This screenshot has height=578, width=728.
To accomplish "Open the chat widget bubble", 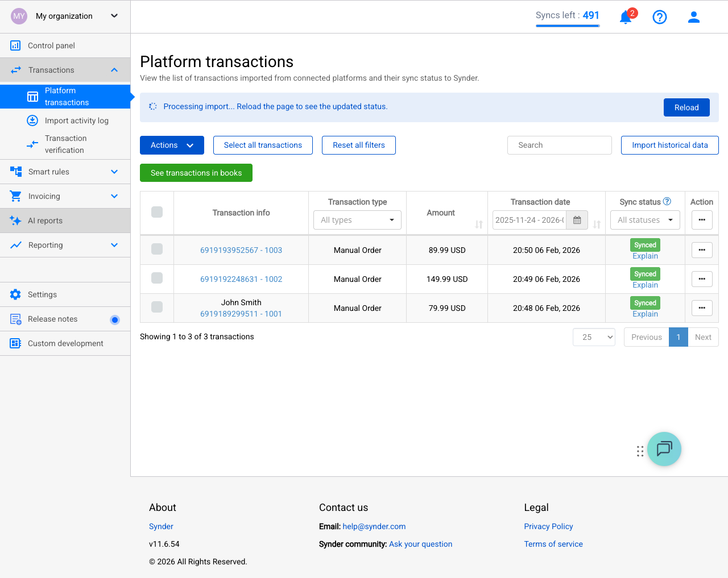I will (664, 449).
